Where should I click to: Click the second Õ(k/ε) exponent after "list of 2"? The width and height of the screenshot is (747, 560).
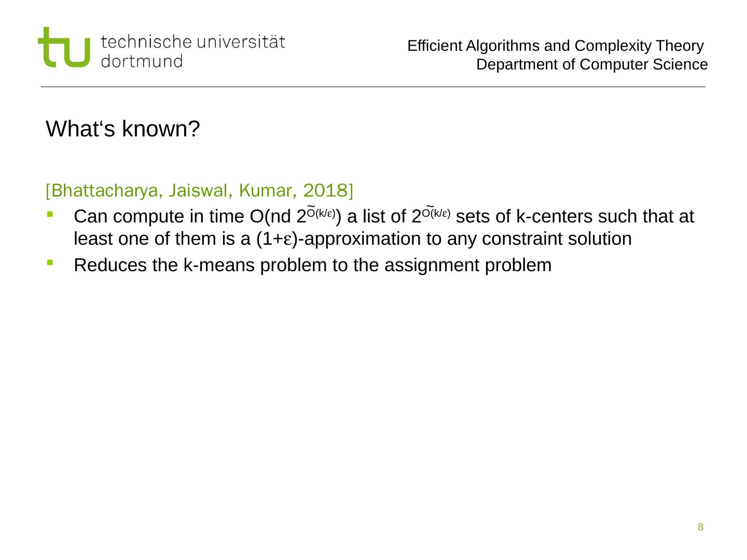click(x=436, y=213)
